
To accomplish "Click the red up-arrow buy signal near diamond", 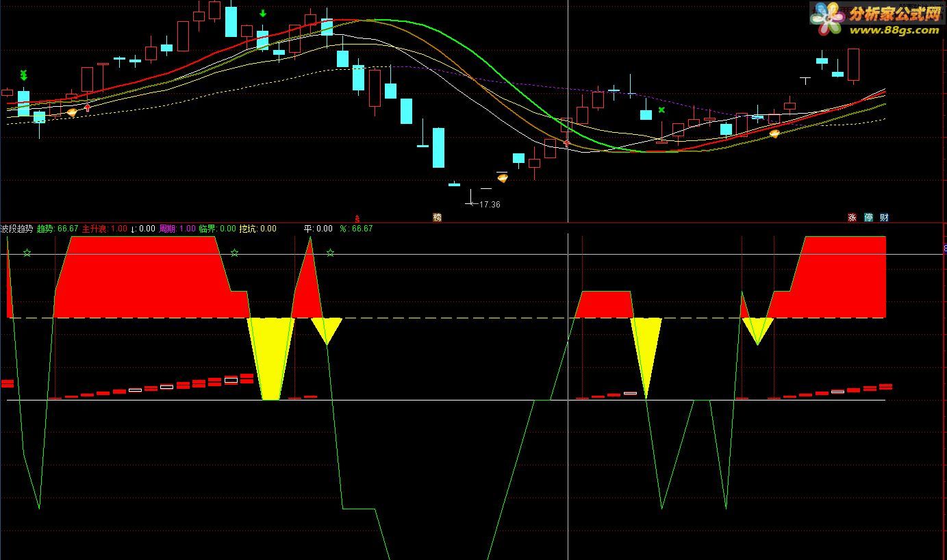I will pyautogui.click(x=87, y=107).
